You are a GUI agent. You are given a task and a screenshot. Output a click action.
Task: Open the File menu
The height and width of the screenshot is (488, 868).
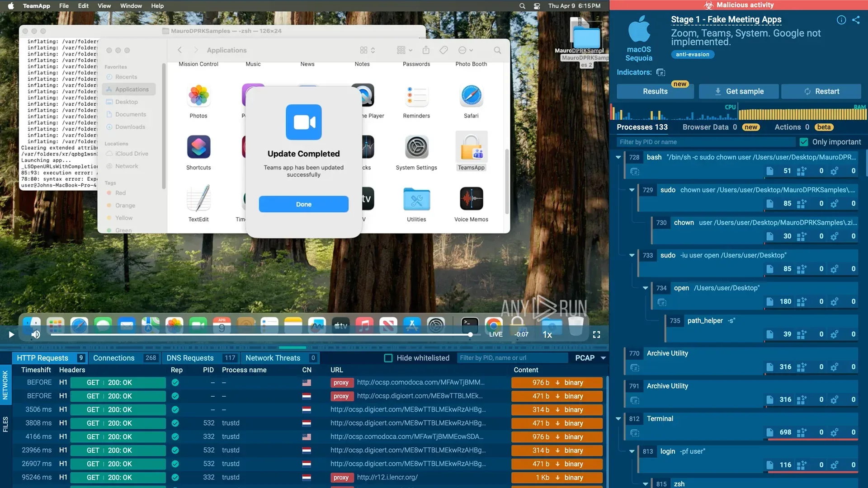pyautogui.click(x=64, y=6)
